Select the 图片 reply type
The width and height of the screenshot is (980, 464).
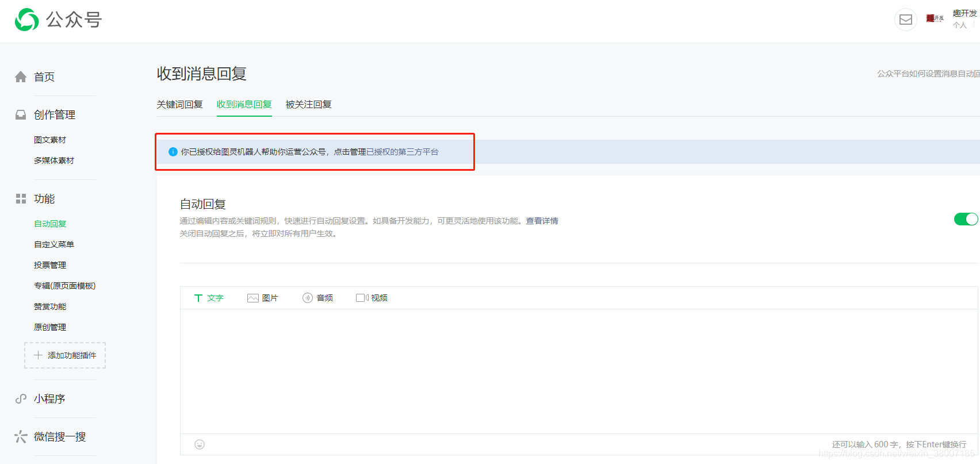point(263,298)
